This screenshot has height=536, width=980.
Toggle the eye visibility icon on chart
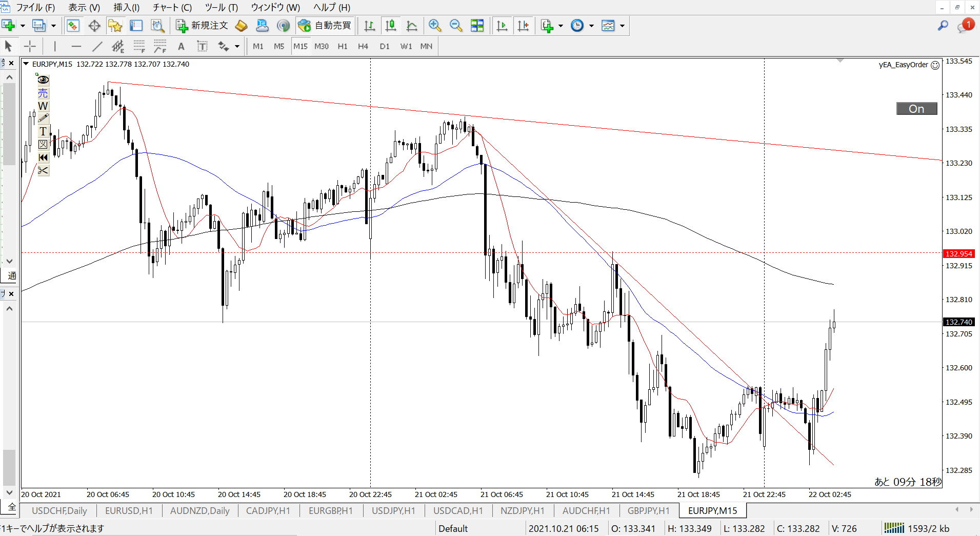point(43,80)
